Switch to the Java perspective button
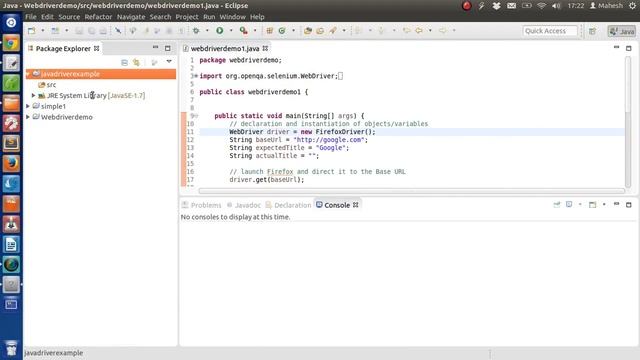The width and height of the screenshot is (640, 360). (x=622, y=31)
